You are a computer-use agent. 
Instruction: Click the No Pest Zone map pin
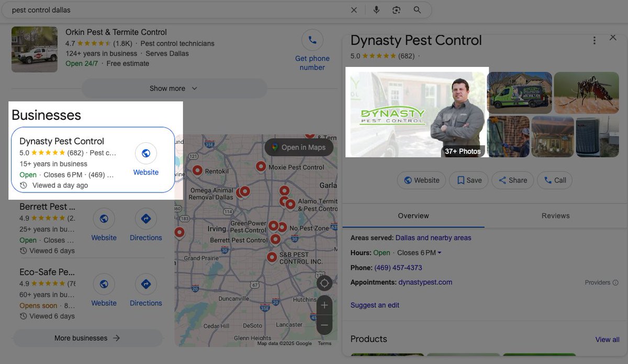(282, 227)
